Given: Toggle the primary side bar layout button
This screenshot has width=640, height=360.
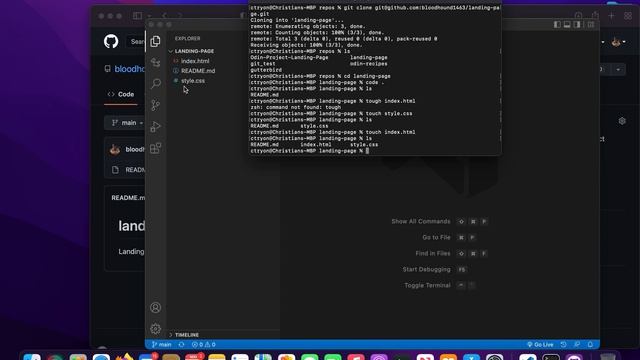Looking at the screenshot, I should [557, 25].
